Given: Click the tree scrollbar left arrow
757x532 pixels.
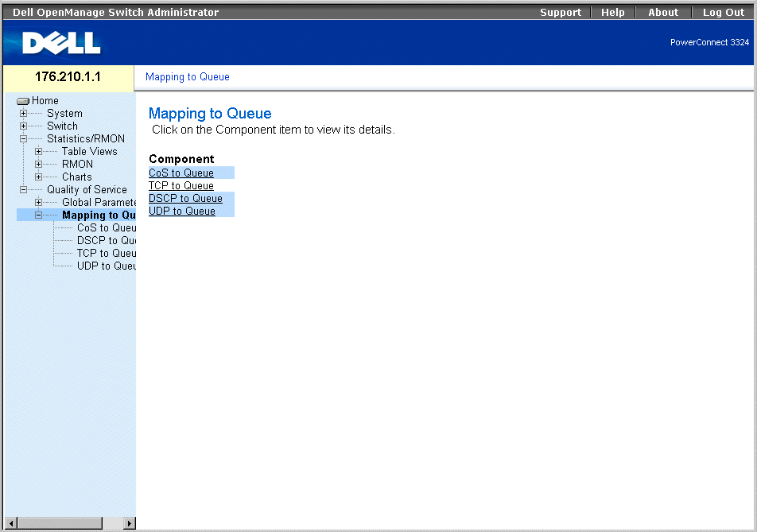Looking at the screenshot, I should pos(11,522).
